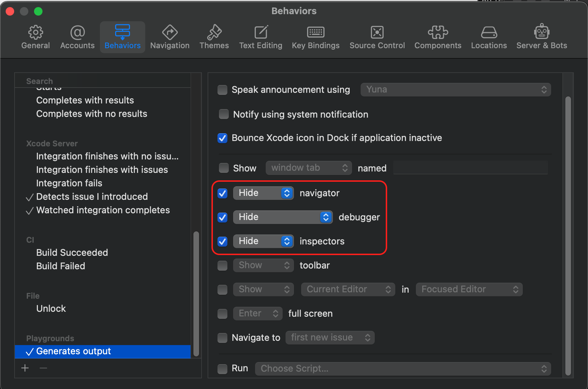The image size is (588, 389).
Task: Click the minus icon to remove behavior
Action: (x=43, y=368)
